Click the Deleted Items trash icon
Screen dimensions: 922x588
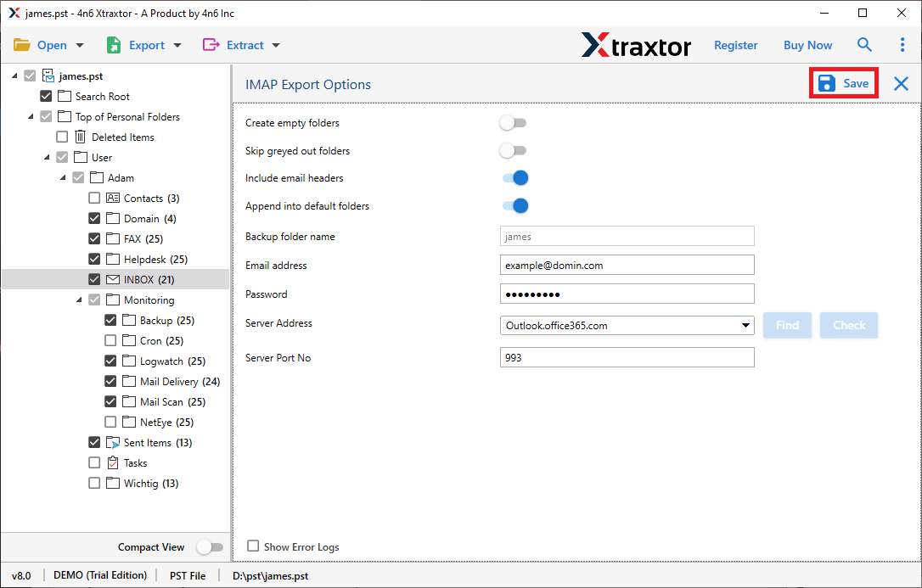pos(80,137)
